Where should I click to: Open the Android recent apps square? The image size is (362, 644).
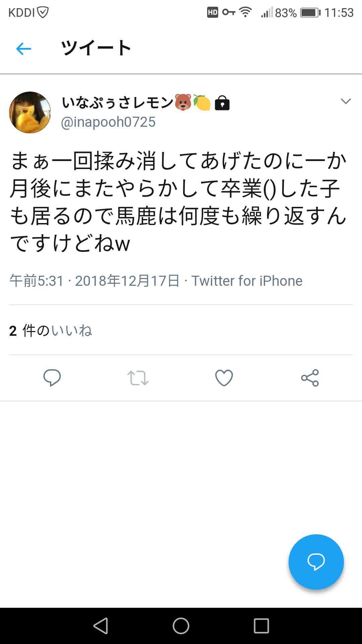tap(261, 626)
